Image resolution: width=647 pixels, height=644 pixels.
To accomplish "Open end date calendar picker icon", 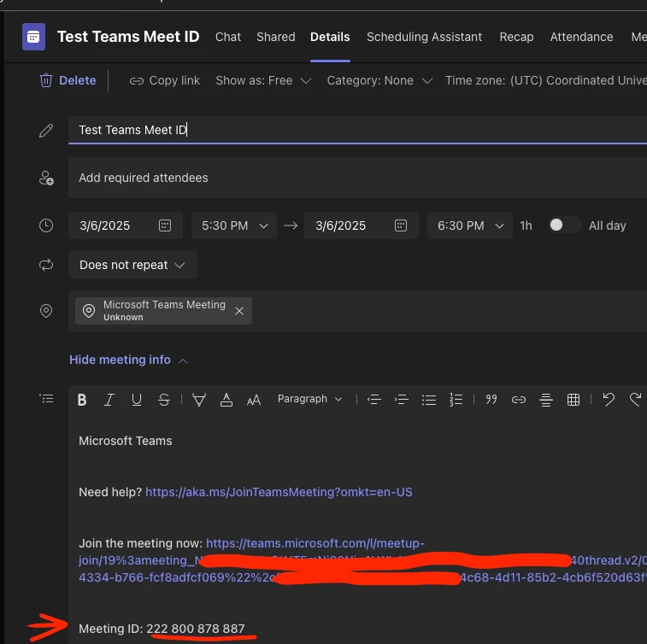I will pyautogui.click(x=401, y=225).
